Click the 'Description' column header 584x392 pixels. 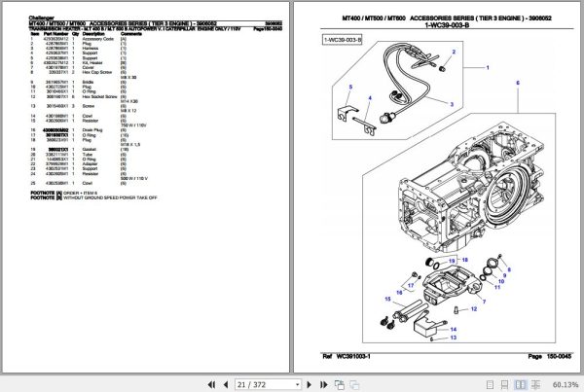(93, 34)
